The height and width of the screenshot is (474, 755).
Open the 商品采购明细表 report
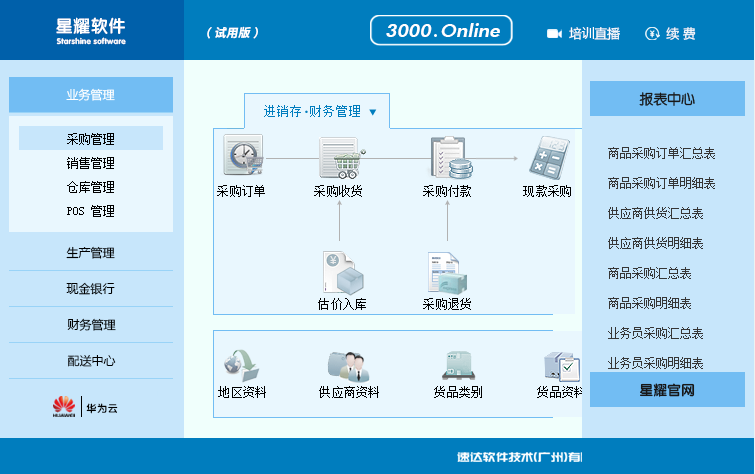point(650,303)
